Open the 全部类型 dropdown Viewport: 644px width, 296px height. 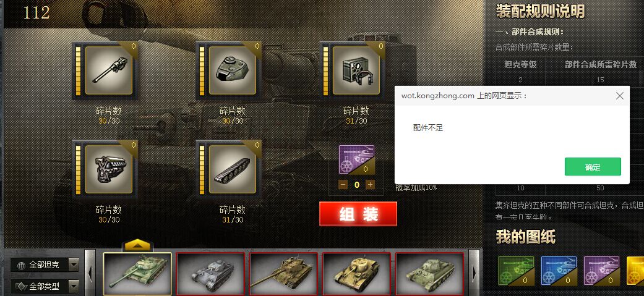(45, 285)
